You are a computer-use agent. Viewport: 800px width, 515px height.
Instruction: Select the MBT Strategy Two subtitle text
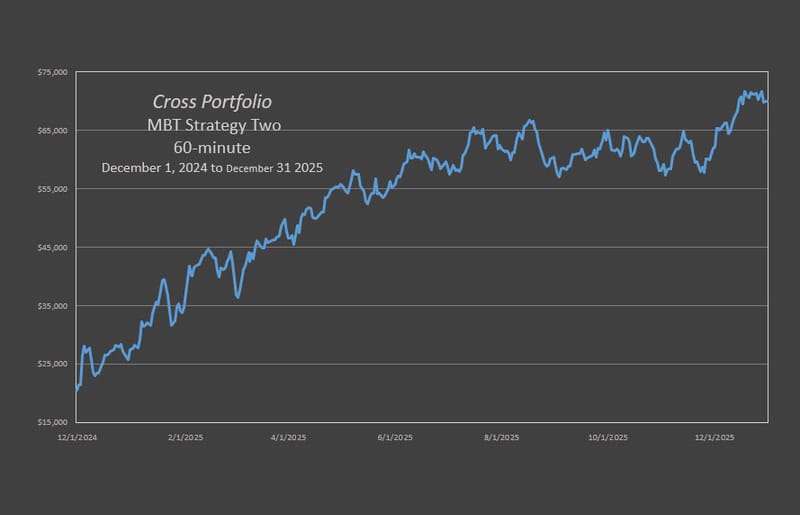click(211, 125)
